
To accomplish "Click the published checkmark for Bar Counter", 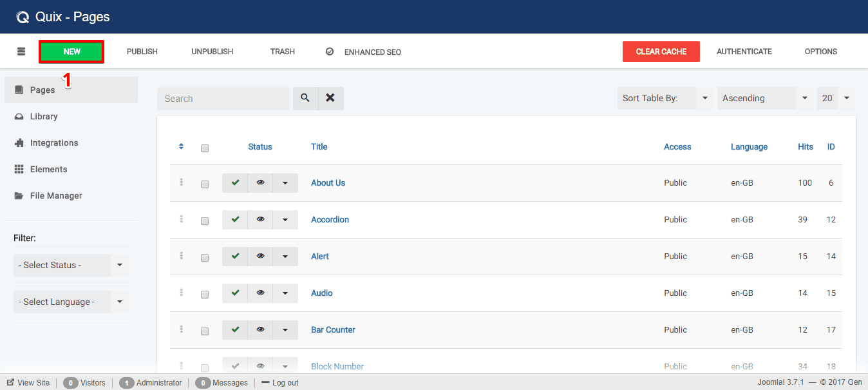I will (x=235, y=330).
